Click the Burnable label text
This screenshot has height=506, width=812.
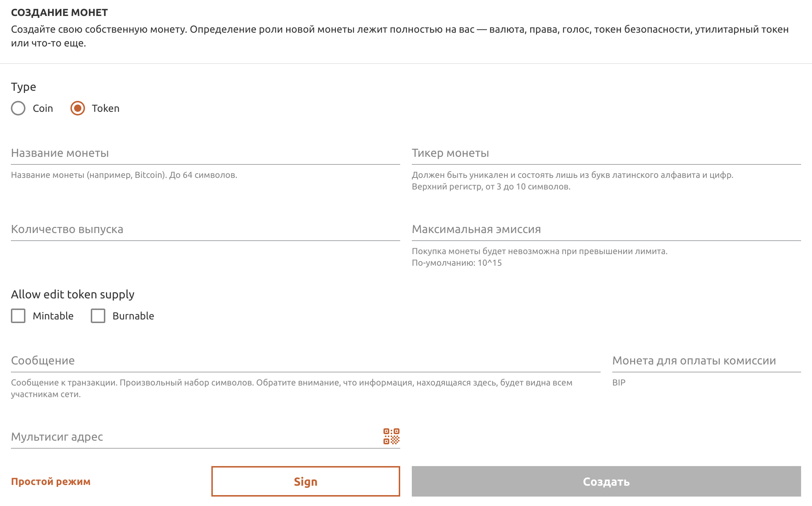point(133,316)
